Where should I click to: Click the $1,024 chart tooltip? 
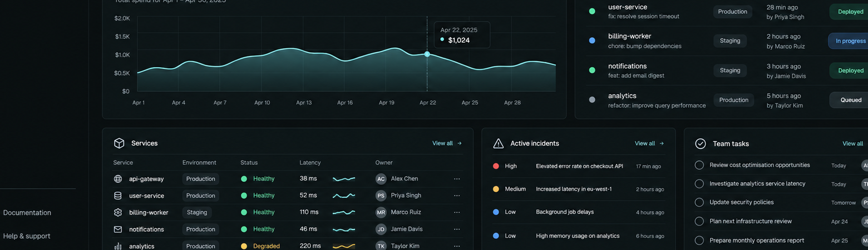461,35
